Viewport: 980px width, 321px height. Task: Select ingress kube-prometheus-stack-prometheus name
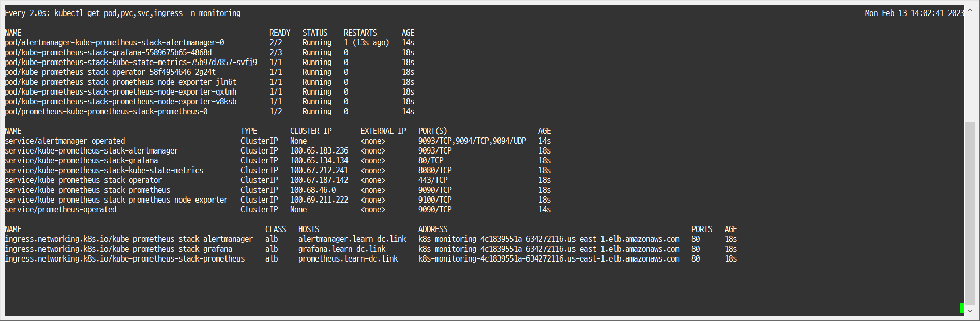coord(125,259)
